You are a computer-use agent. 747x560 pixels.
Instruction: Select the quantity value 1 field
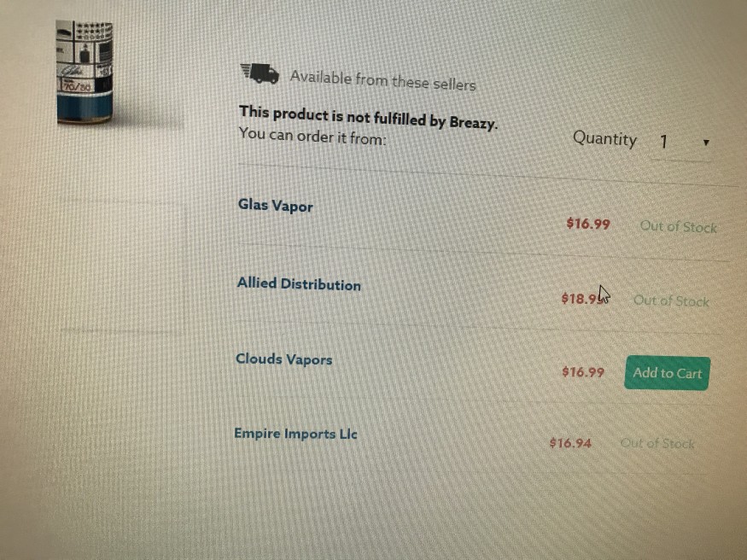(x=681, y=142)
